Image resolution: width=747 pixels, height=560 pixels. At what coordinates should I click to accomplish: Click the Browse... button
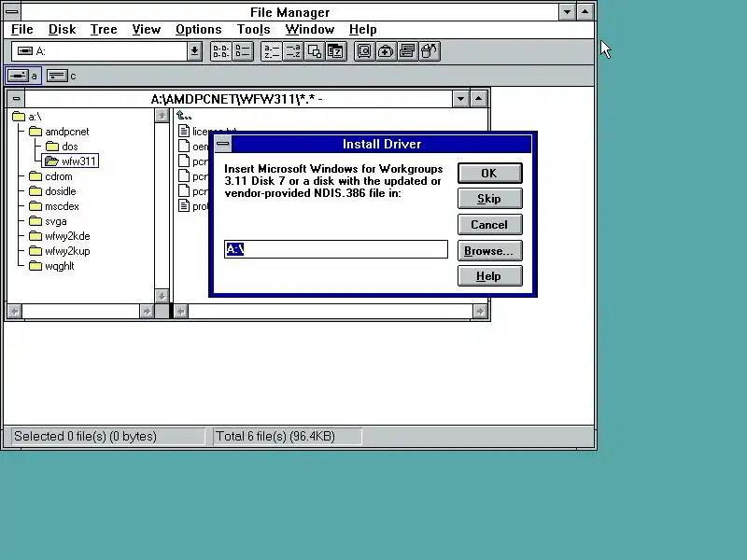(x=489, y=250)
